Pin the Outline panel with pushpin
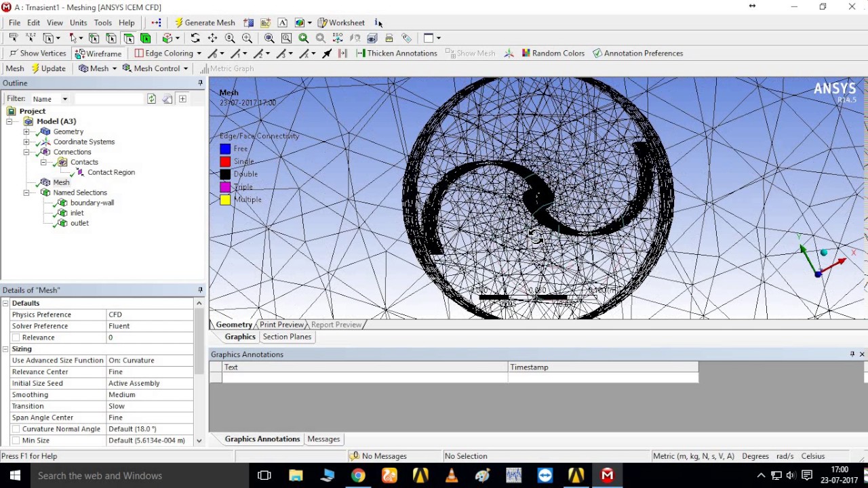Viewport: 868px width, 488px height. click(x=200, y=83)
